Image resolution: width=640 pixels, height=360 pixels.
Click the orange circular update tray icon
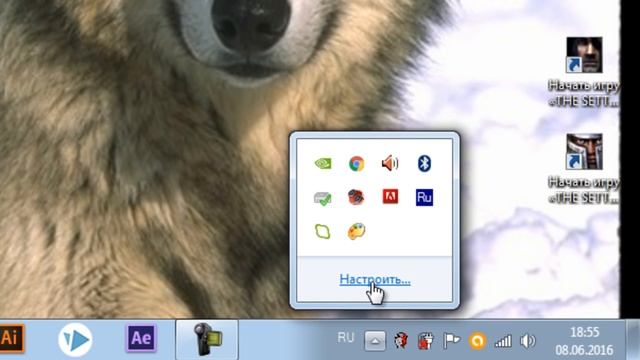[x=477, y=341]
